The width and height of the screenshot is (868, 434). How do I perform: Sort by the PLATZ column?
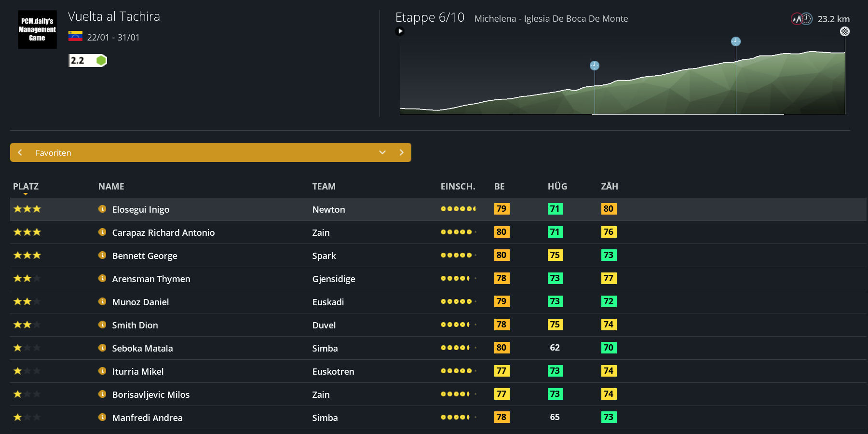point(26,187)
